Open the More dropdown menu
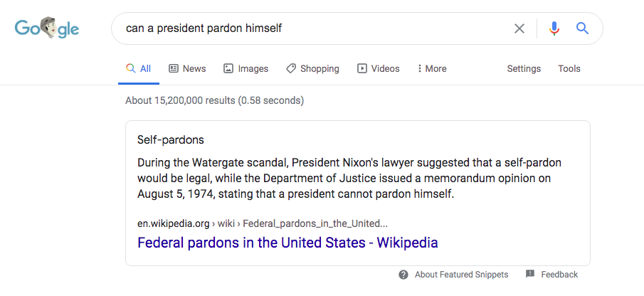The width and height of the screenshot is (644, 296). click(432, 68)
